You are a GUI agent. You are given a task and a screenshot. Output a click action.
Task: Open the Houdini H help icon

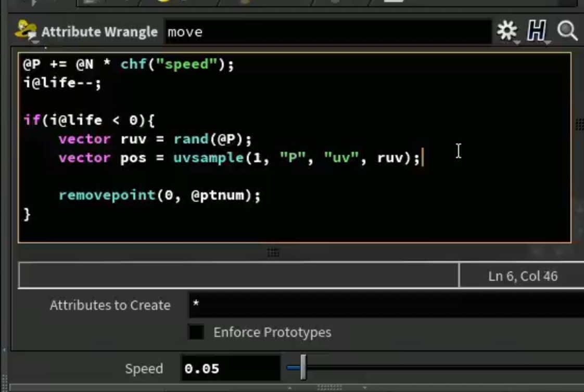537,31
